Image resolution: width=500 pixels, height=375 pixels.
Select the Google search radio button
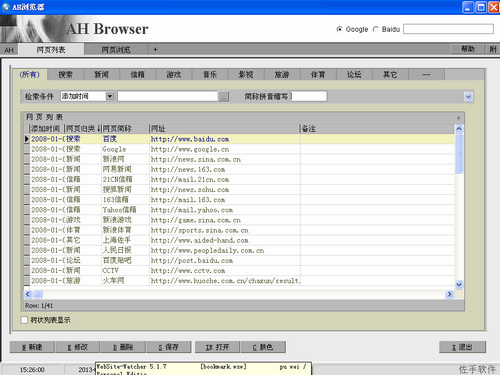tap(339, 29)
